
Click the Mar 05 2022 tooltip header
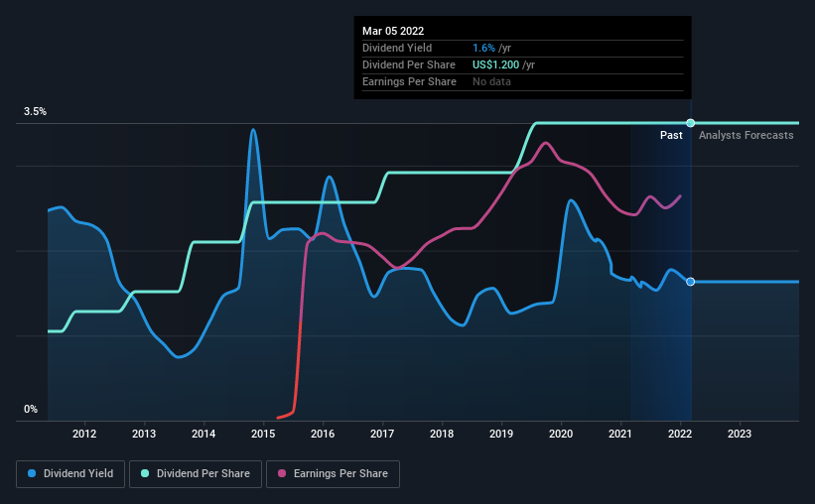(x=393, y=31)
